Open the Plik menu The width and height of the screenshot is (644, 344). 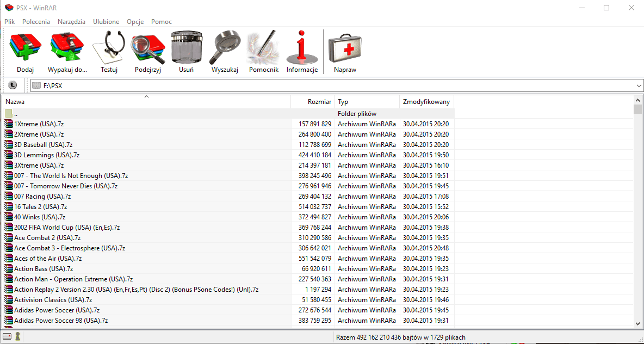tap(10, 22)
